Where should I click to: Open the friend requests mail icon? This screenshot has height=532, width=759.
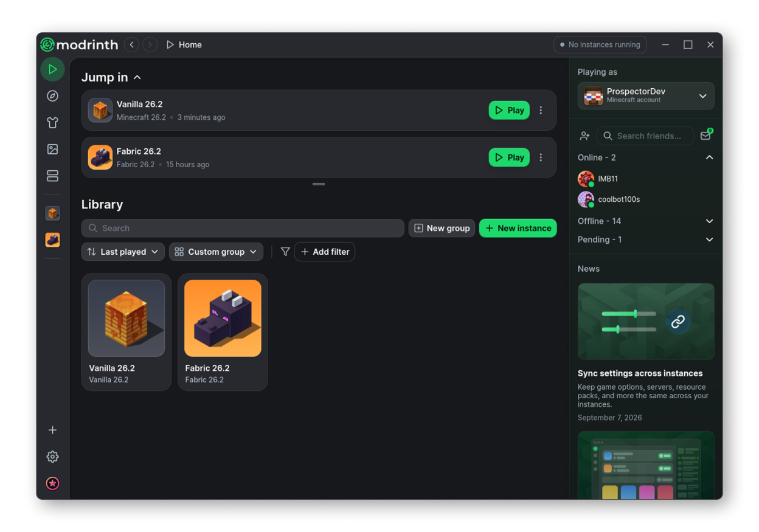(x=706, y=135)
